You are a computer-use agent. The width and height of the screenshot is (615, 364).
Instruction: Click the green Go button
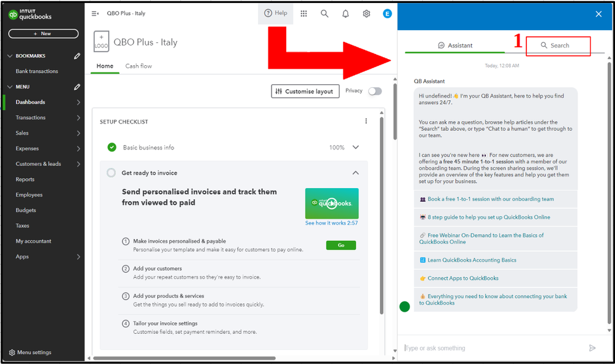coord(341,245)
